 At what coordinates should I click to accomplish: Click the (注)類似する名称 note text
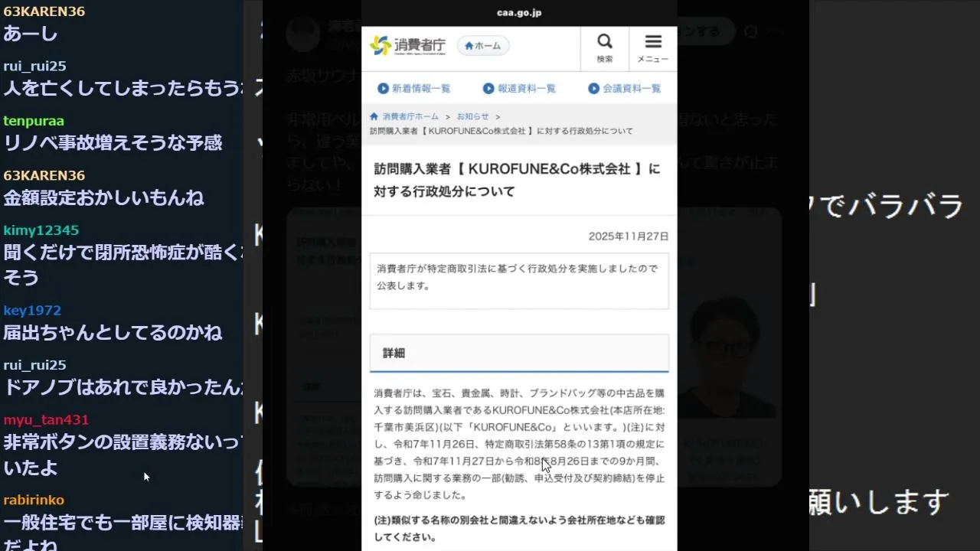click(519, 528)
